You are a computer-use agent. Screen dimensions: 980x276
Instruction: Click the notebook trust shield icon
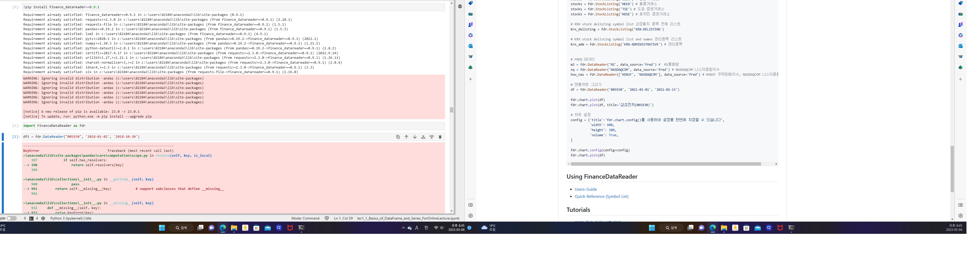[x=327, y=218]
